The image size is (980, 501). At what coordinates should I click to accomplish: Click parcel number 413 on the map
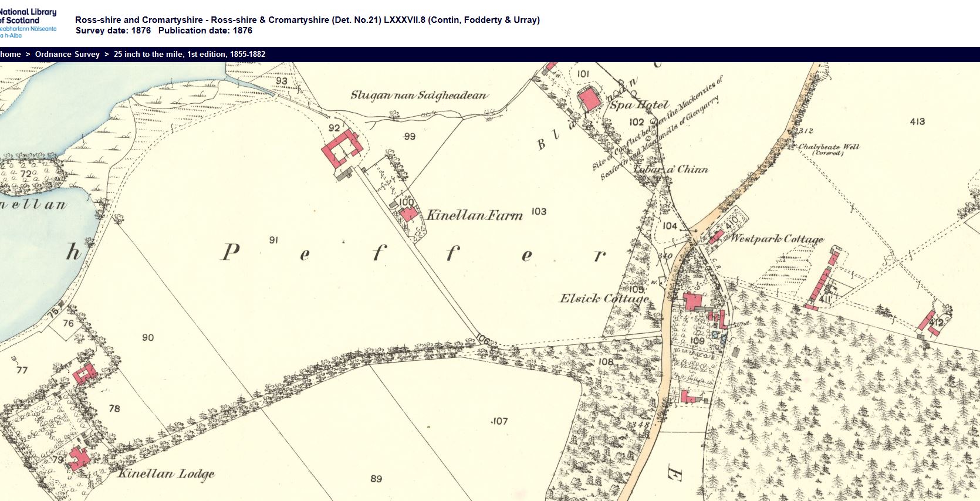(917, 121)
